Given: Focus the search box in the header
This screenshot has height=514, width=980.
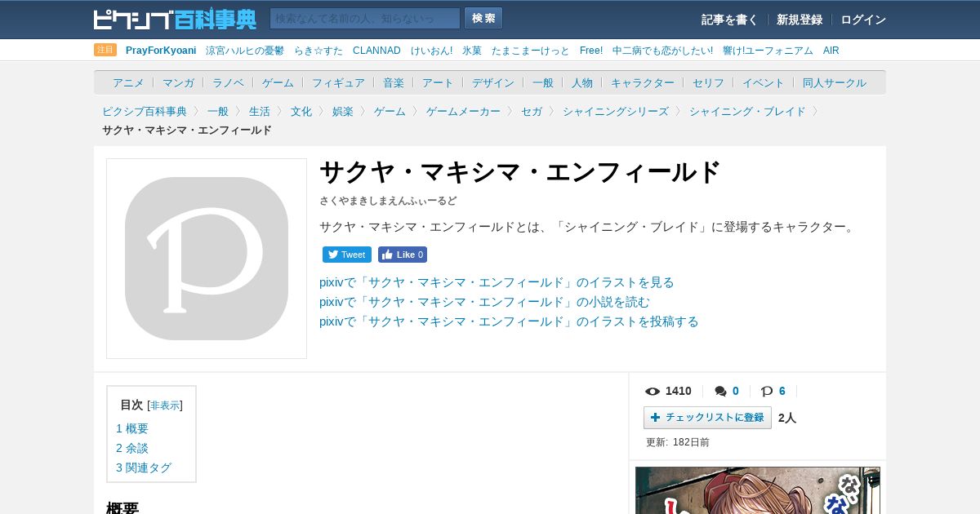Looking at the screenshot, I should [x=365, y=19].
